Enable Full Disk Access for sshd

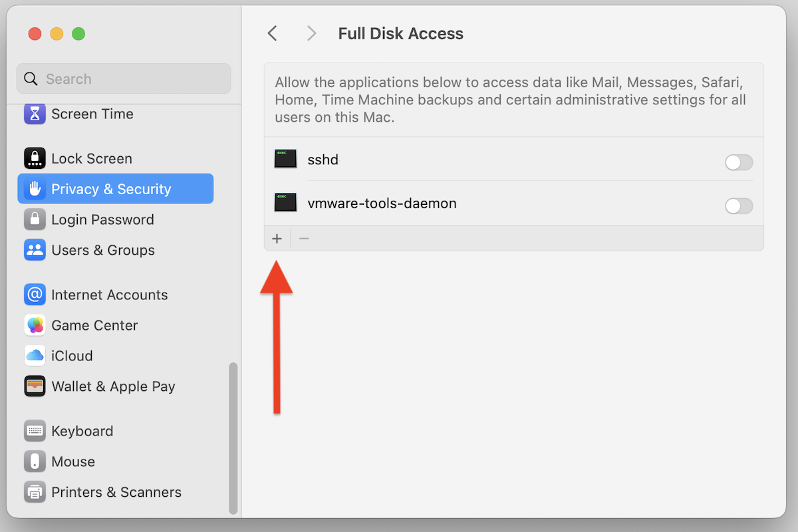point(738,162)
